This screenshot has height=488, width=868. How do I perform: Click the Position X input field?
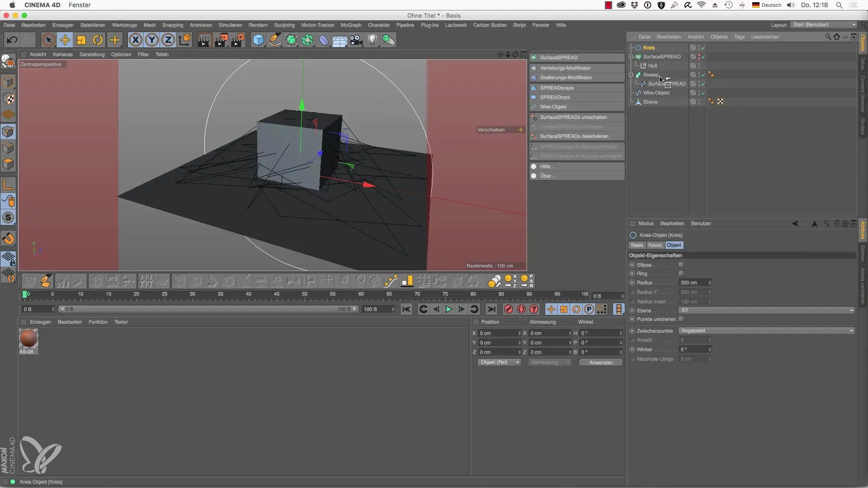[x=500, y=333]
